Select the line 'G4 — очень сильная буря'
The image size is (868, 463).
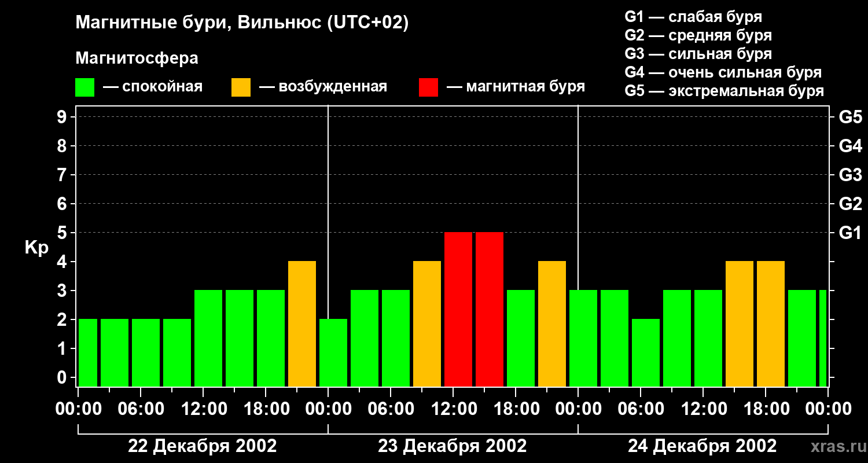tap(723, 72)
